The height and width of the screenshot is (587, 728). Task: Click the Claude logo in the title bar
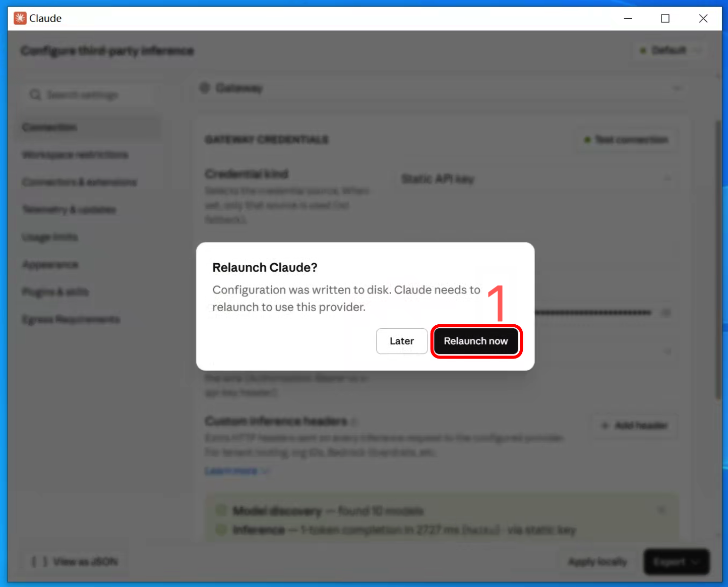tap(20, 18)
